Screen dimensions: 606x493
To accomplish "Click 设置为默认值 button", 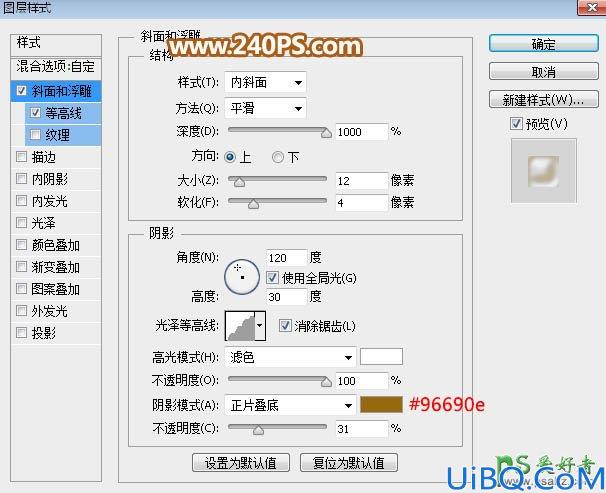I will coord(240,462).
